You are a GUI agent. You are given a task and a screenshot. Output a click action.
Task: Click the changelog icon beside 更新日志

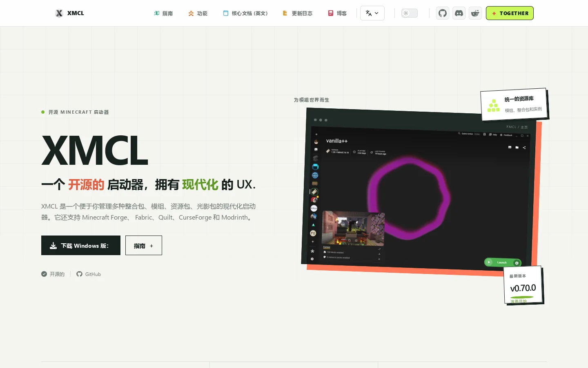click(285, 13)
